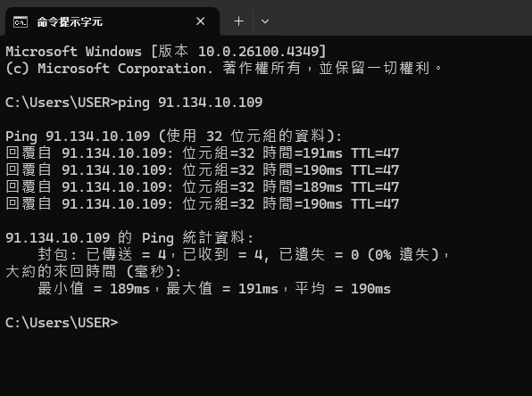Click the first reply line with 時間=190ms
532x396 pixels.
pos(203,170)
